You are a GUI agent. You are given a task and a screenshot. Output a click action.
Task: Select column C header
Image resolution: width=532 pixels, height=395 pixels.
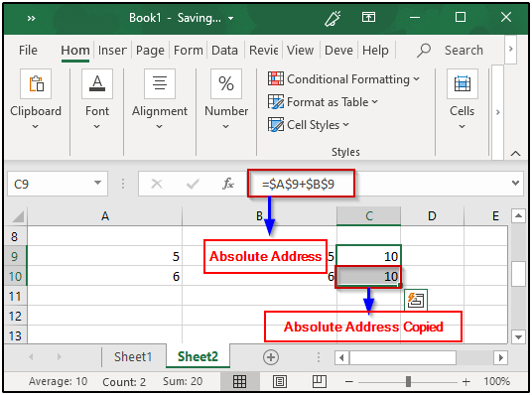369,216
